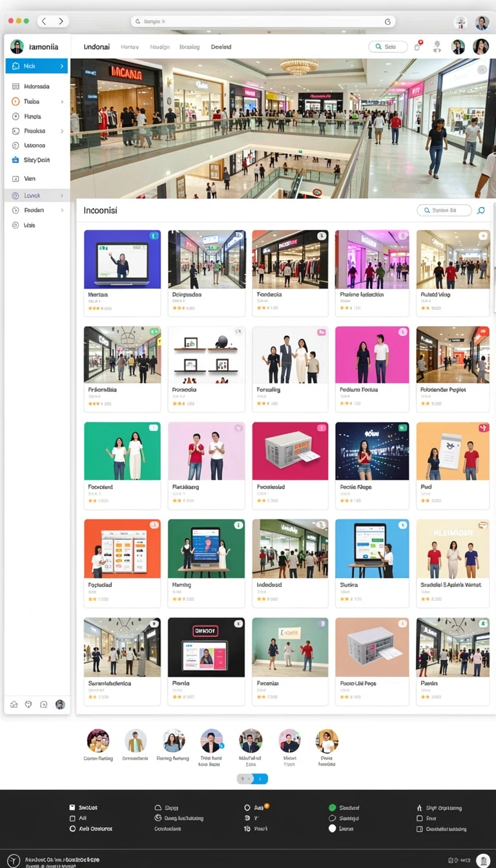Click the trash icon at footer bottom-right

pos(482,860)
